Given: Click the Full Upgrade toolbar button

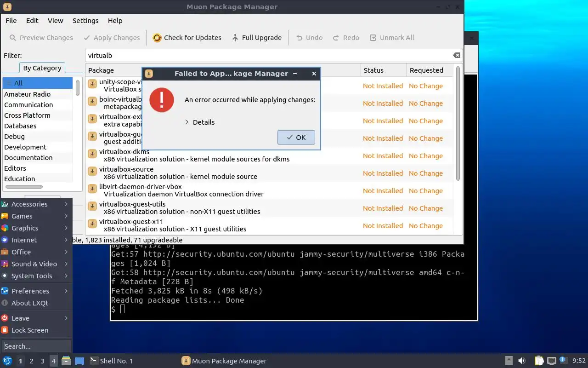Looking at the screenshot, I should 257,38.
